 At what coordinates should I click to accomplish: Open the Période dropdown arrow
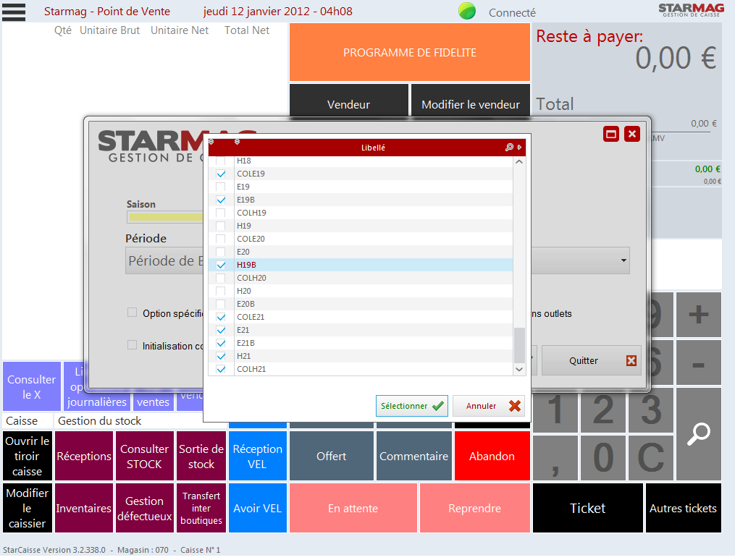point(623,260)
